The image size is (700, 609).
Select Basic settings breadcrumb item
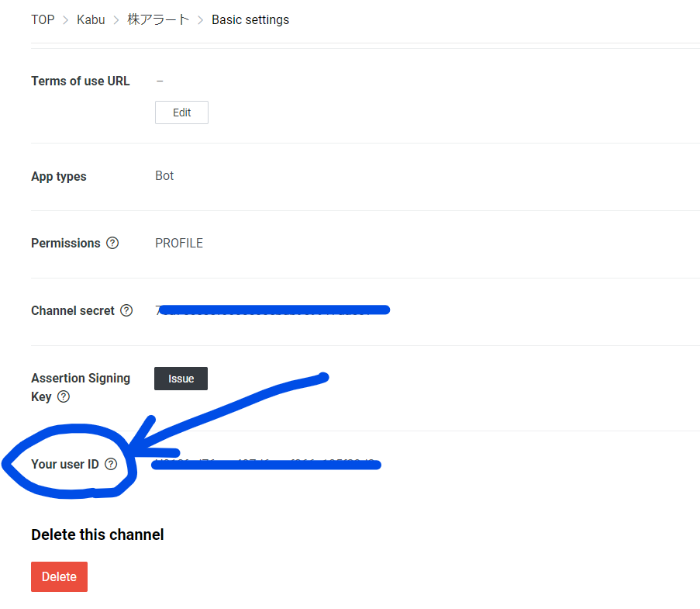[x=250, y=19]
